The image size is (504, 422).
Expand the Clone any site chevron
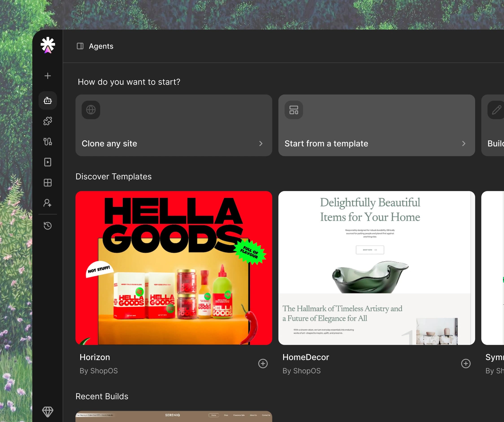point(261,143)
